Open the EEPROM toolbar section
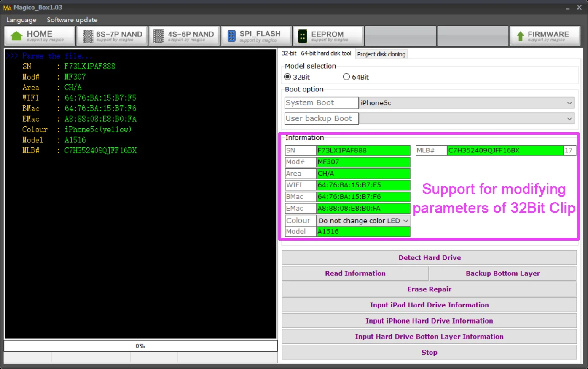Screen dimensions: 588x369 (x=328, y=36)
